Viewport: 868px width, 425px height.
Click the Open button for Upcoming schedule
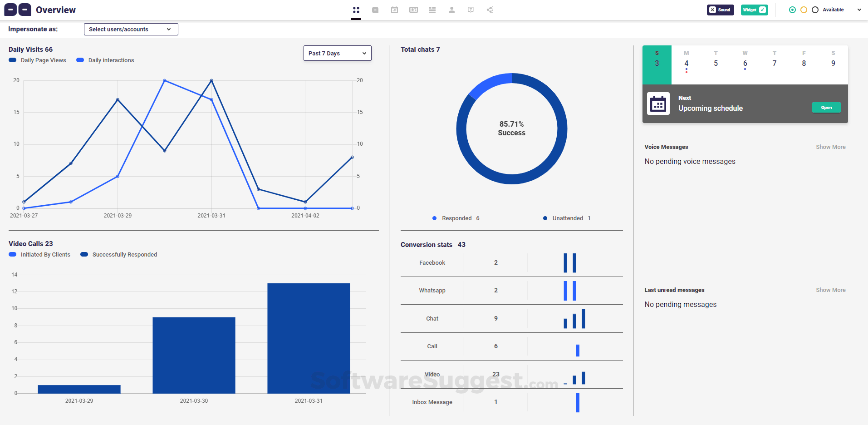pos(826,108)
